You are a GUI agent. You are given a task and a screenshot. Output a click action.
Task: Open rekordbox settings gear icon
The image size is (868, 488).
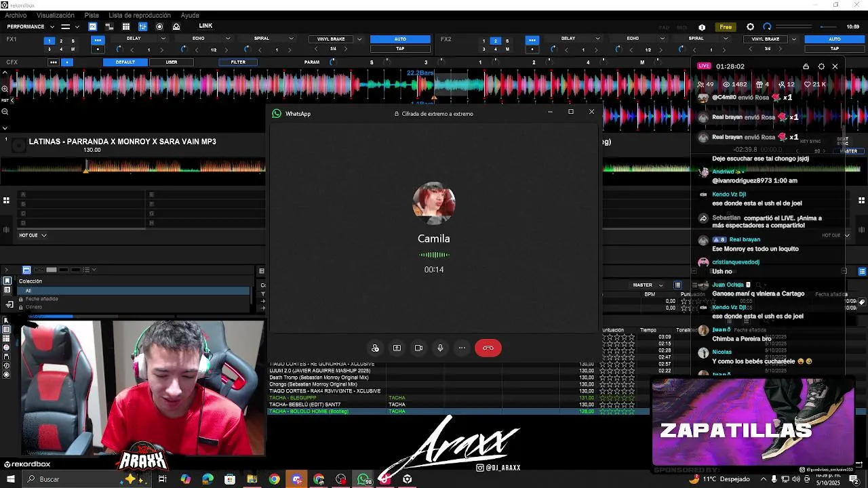pos(750,27)
